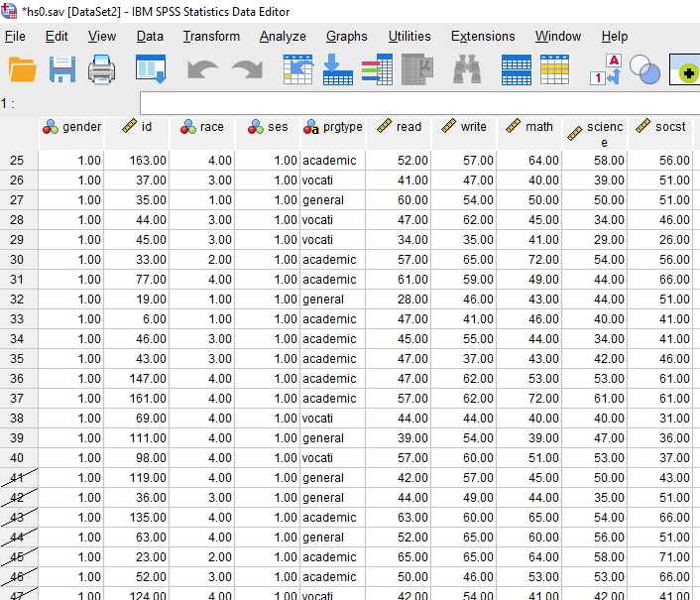Click socst cell 31.00 in row 38
This screenshot has height=600, width=700.
tap(660, 419)
